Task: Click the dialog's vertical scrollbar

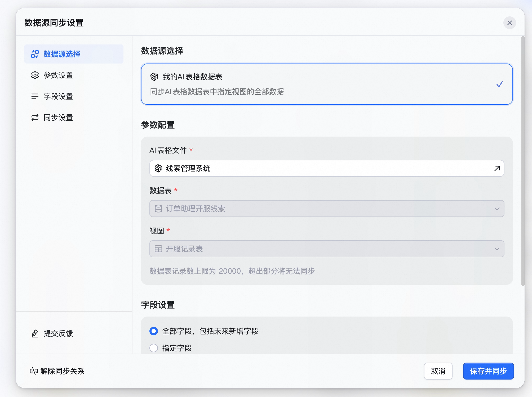Action: (x=523, y=161)
